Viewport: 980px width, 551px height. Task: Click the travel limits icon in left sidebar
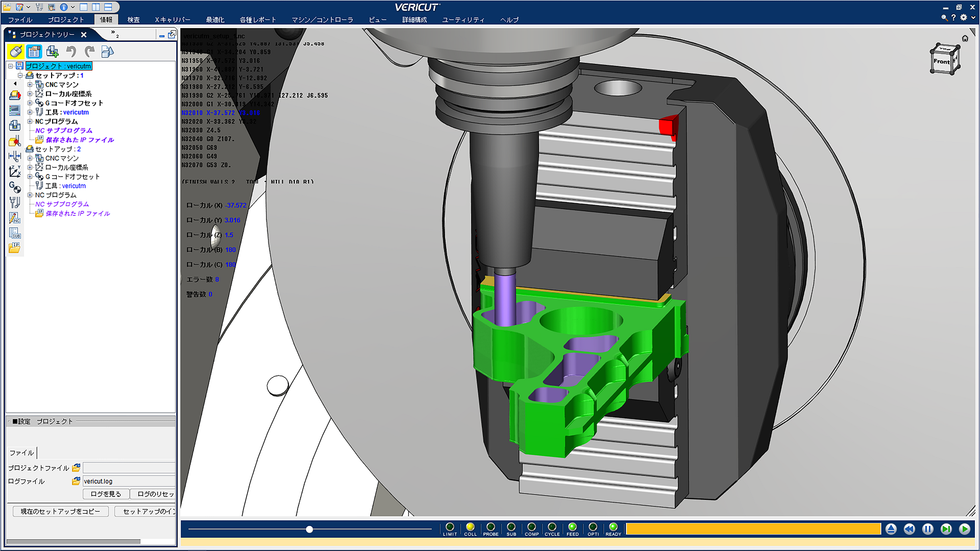(x=15, y=156)
